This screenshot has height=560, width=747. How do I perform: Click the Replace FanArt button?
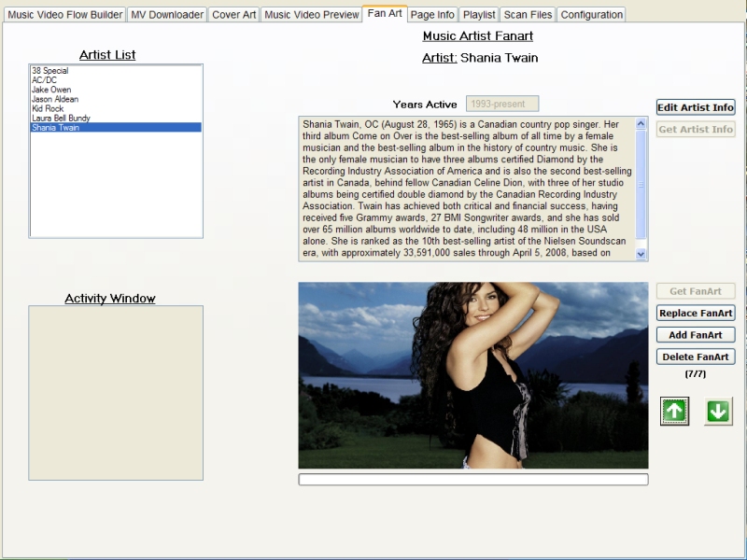pyautogui.click(x=696, y=313)
